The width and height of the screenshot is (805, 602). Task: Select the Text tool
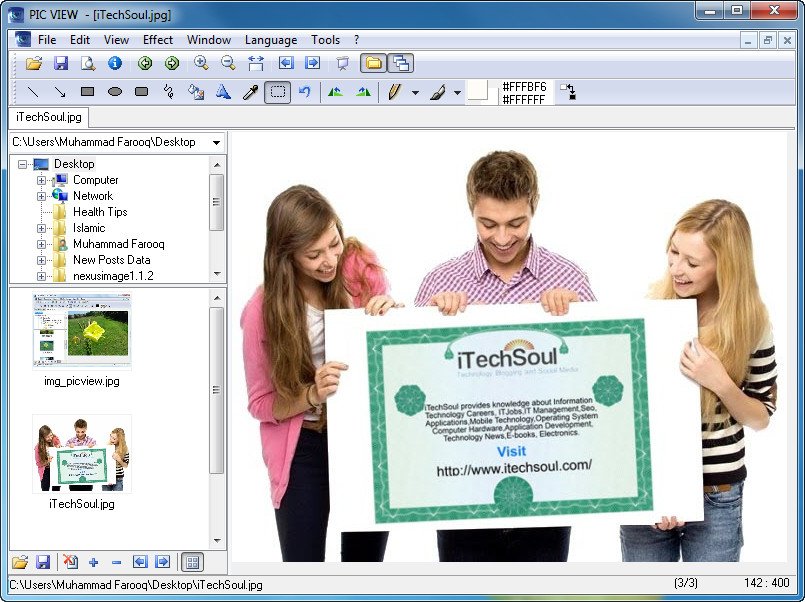pyautogui.click(x=223, y=92)
